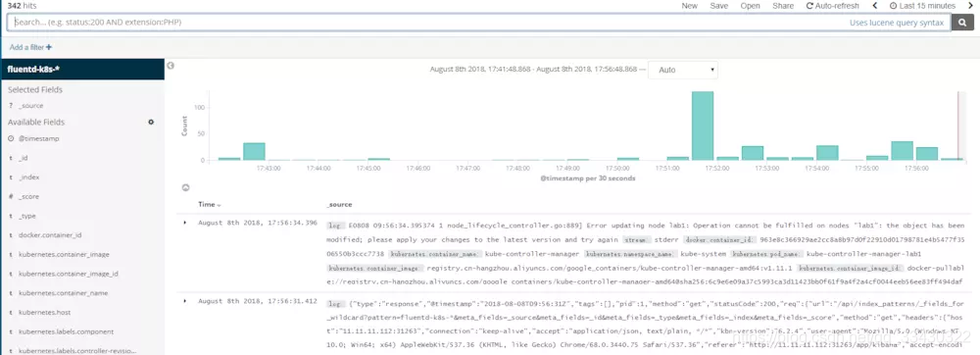Click Share in top menu
Image resolution: width=980 pixels, height=355 pixels.
[x=783, y=6]
